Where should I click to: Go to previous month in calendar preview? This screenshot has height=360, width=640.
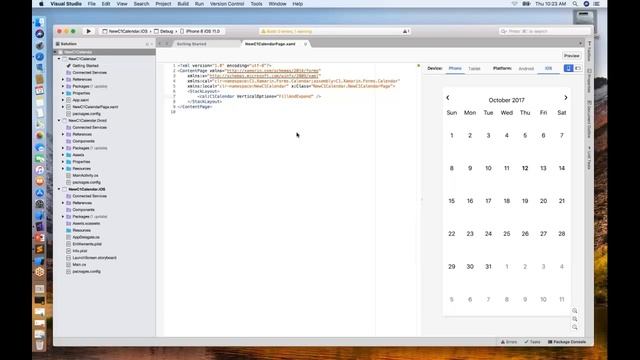click(448, 98)
